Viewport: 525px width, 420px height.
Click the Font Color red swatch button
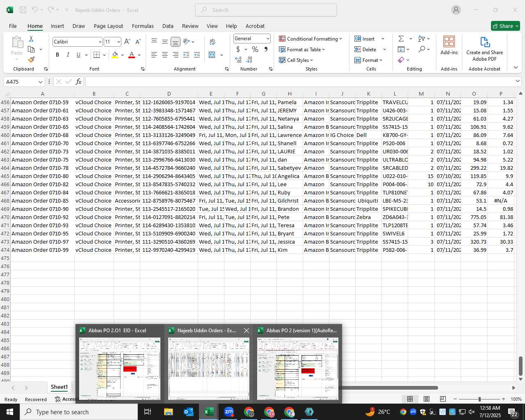pos(132,55)
